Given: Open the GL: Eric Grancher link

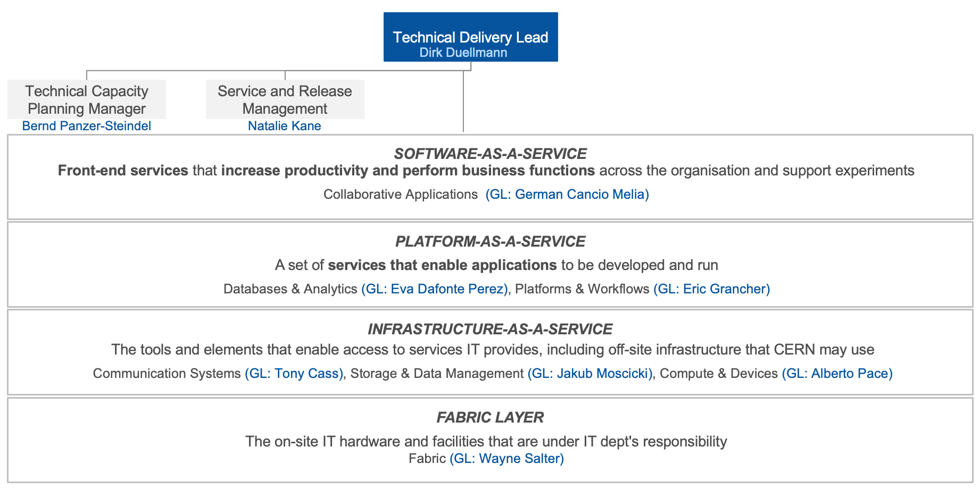Looking at the screenshot, I should pos(712,289).
